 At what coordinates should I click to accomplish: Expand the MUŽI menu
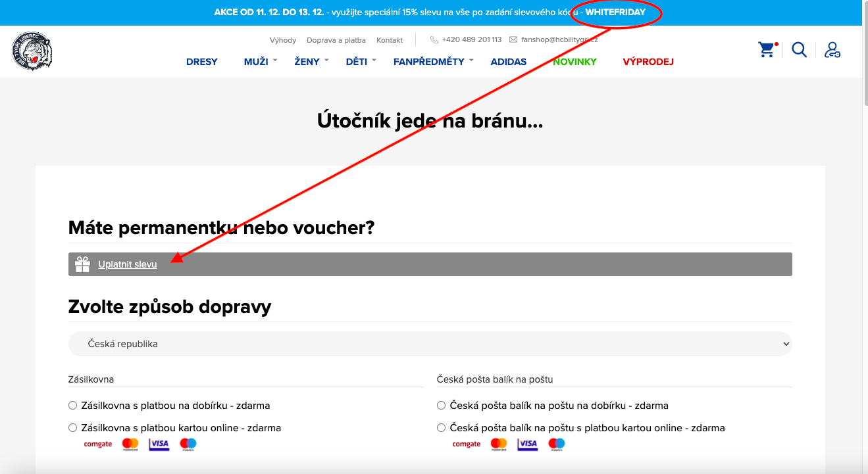(256, 62)
